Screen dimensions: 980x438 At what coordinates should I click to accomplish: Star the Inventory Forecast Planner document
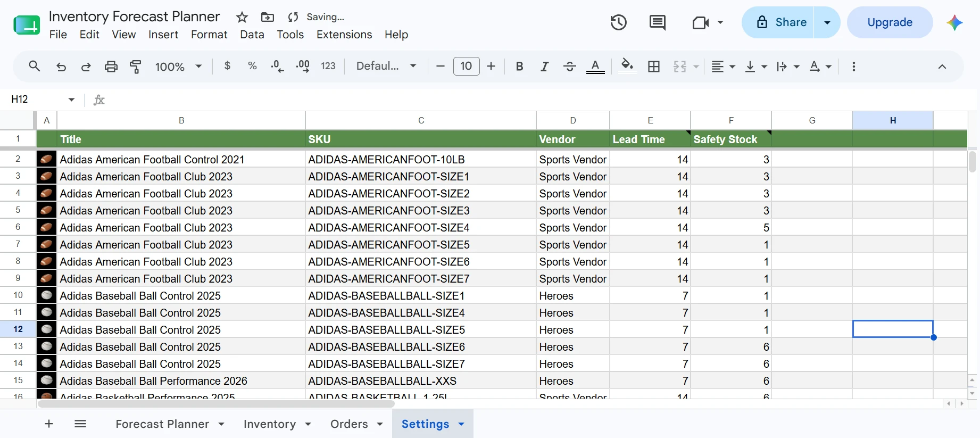(242, 17)
